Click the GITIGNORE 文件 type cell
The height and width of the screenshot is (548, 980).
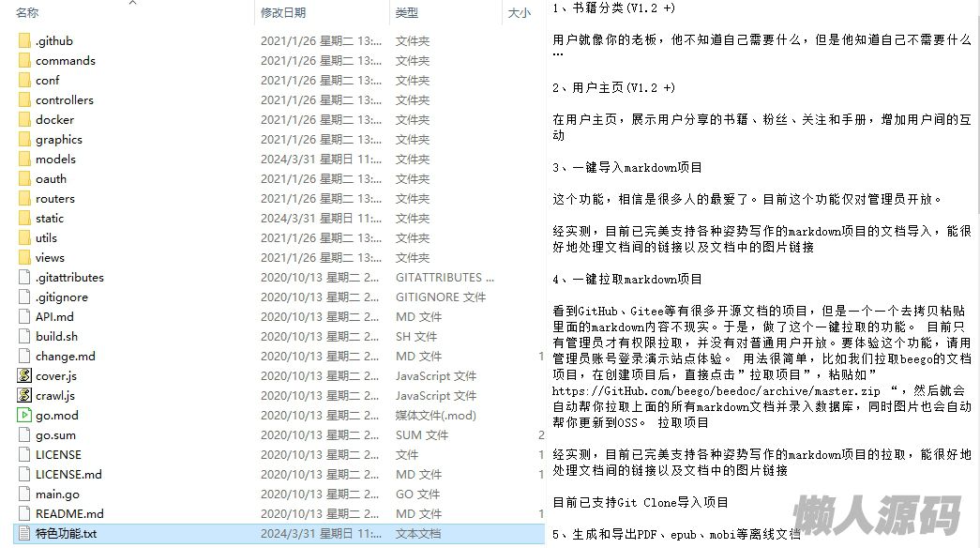[441, 297]
